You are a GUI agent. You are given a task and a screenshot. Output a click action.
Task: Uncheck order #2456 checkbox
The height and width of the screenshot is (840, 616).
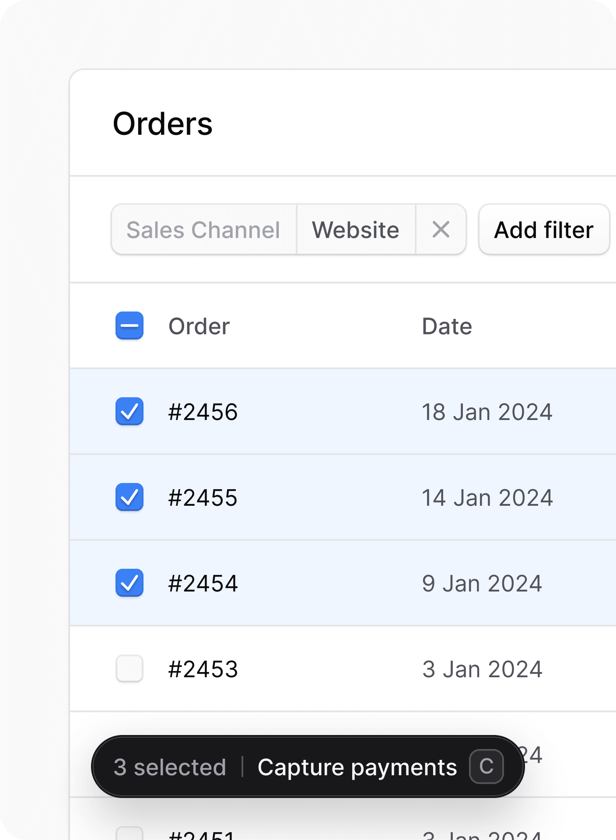tap(129, 412)
